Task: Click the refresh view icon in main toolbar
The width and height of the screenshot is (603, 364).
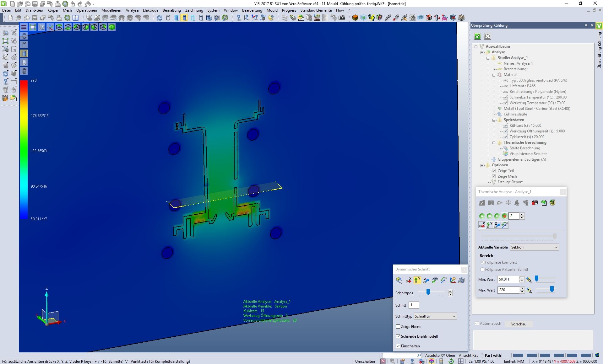Action: pos(160,18)
